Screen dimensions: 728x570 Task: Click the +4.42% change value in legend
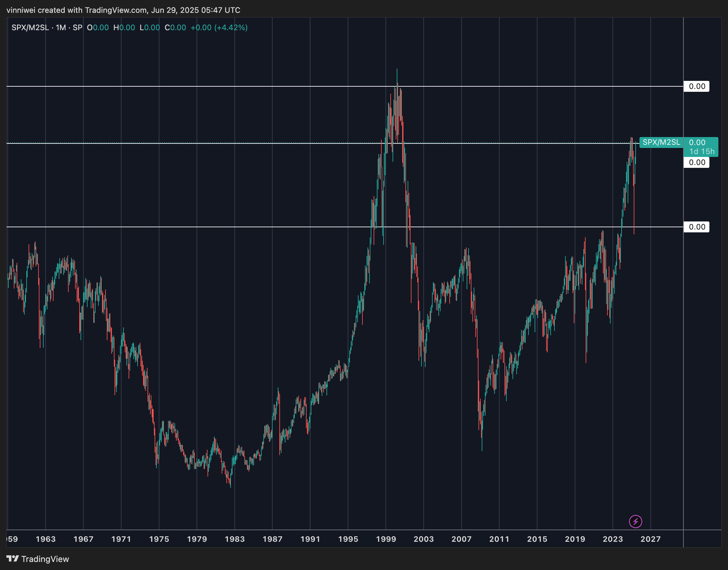pos(231,28)
